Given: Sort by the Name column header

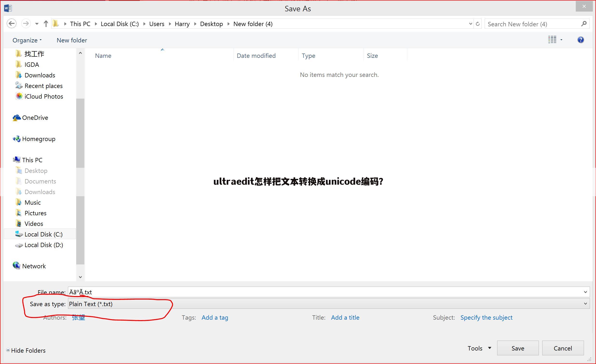Looking at the screenshot, I should (x=160, y=56).
